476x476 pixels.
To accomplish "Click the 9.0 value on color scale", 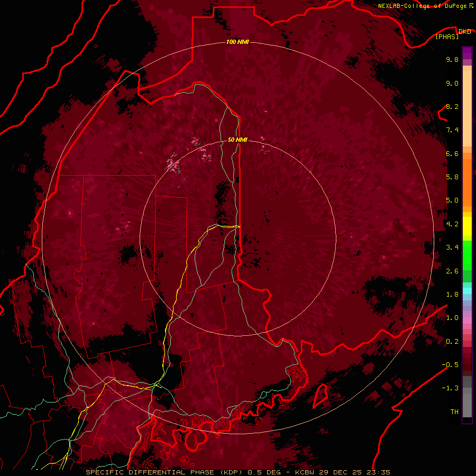I will [x=452, y=83].
